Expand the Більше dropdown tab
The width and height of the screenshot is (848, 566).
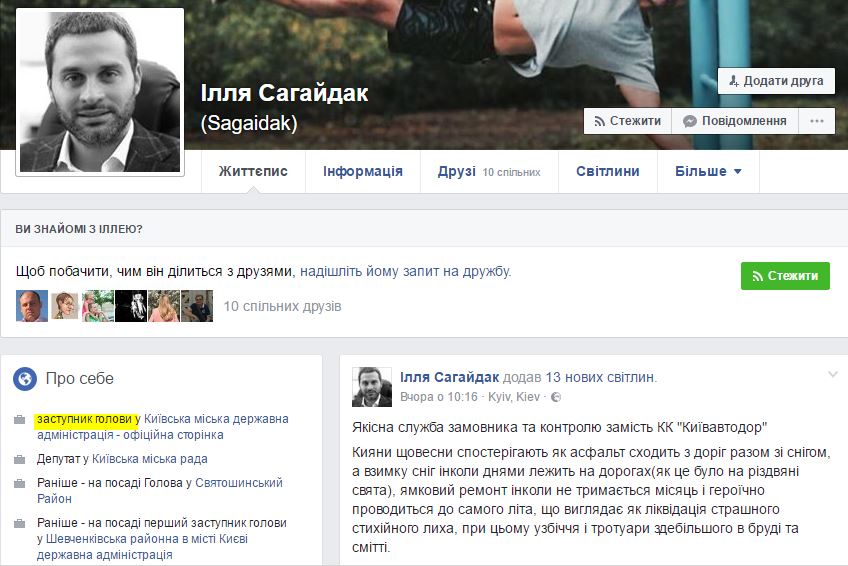708,171
